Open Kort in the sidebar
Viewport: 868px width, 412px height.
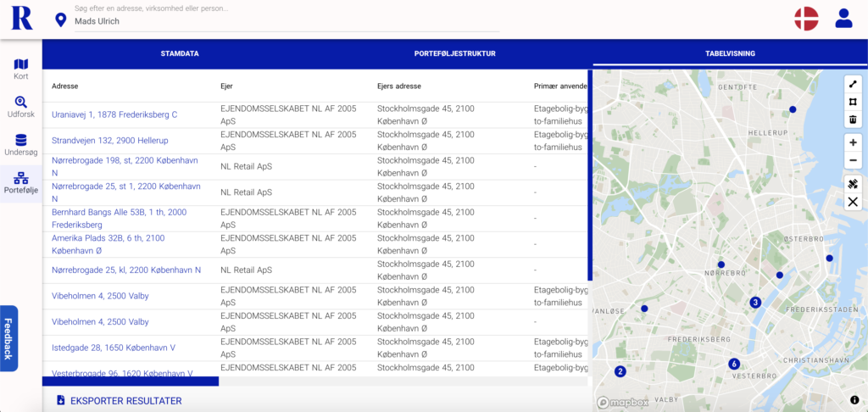[x=21, y=69]
